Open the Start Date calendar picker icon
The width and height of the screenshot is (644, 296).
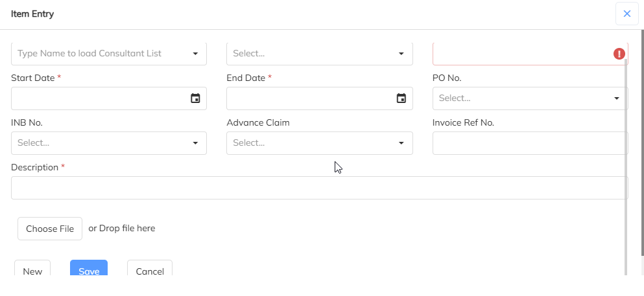pyautogui.click(x=195, y=98)
